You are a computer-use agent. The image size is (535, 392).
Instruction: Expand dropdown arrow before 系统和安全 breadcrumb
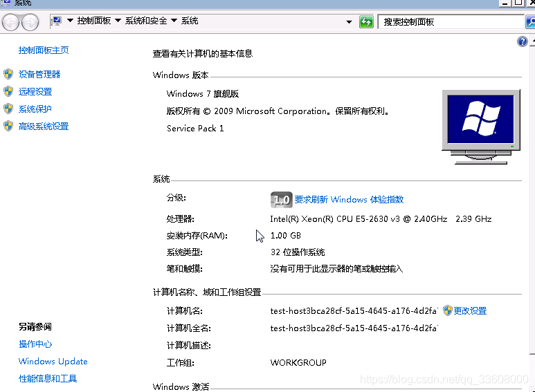click(x=118, y=21)
